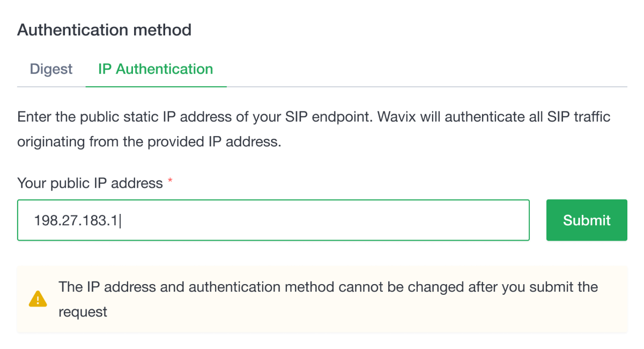Click the 'Authentication method' heading
644x349 pixels.
click(x=104, y=30)
